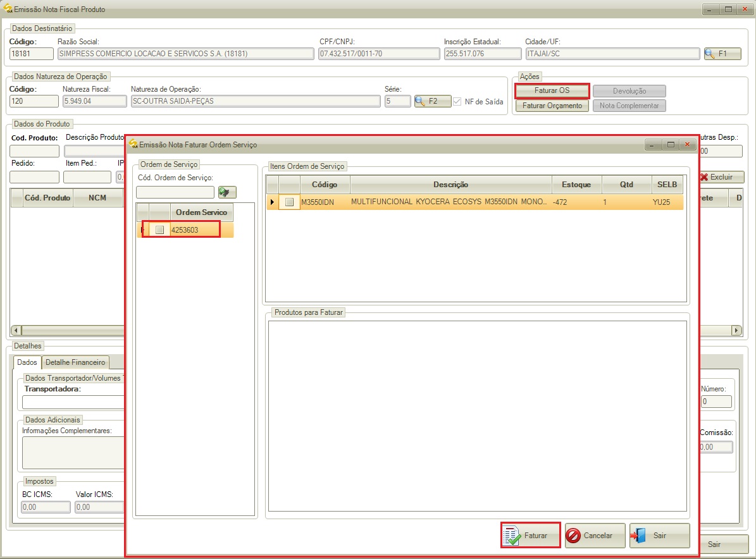Click the Faturar Orçamento button
Viewport: 756px width, 559px height.
coord(552,106)
